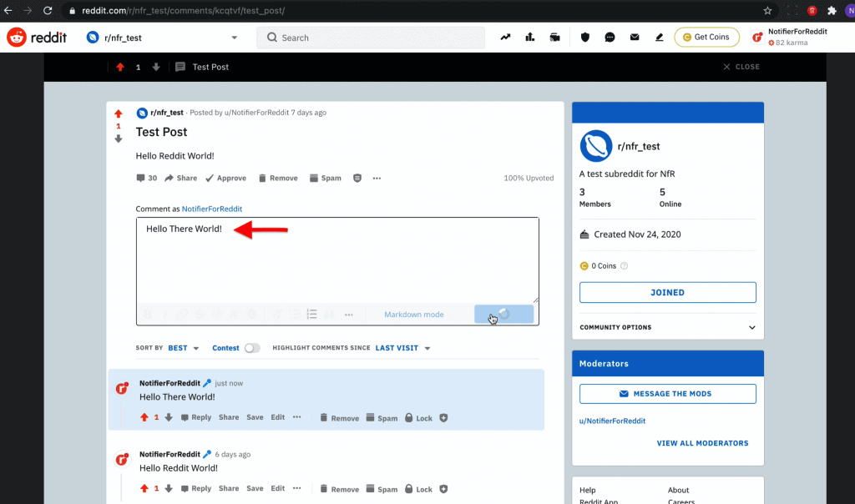Click the Get Coins button
Screen dimensions: 855x504
coord(706,37)
